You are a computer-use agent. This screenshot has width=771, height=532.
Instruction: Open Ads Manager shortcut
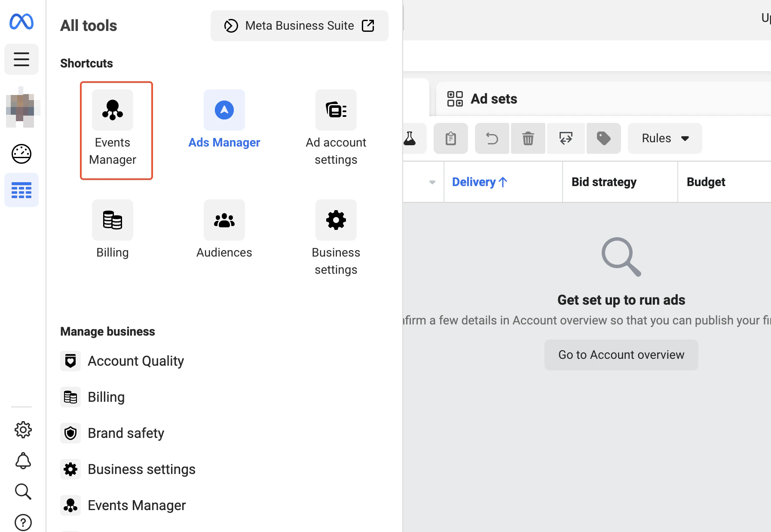point(224,119)
